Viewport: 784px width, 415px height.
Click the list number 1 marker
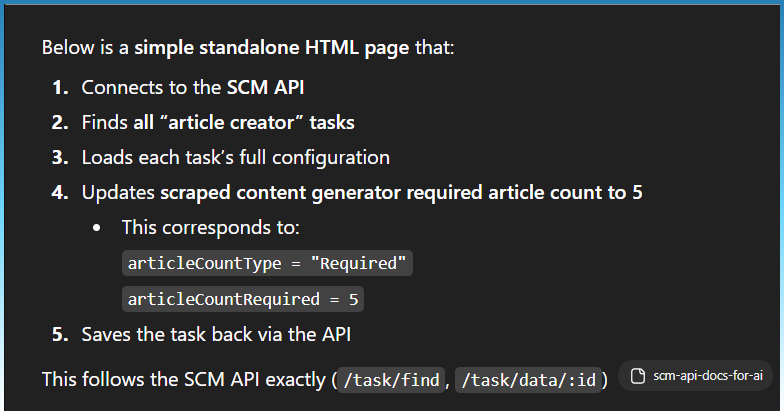click(x=60, y=87)
